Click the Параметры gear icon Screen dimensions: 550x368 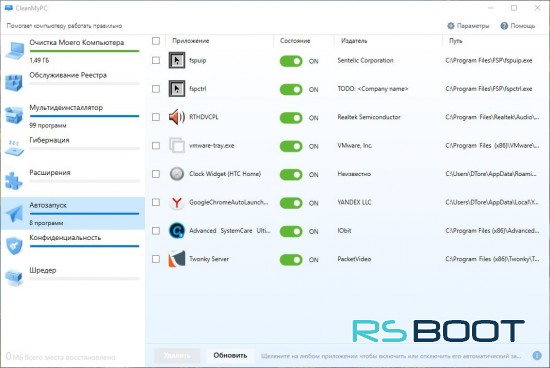click(x=451, y=26)
